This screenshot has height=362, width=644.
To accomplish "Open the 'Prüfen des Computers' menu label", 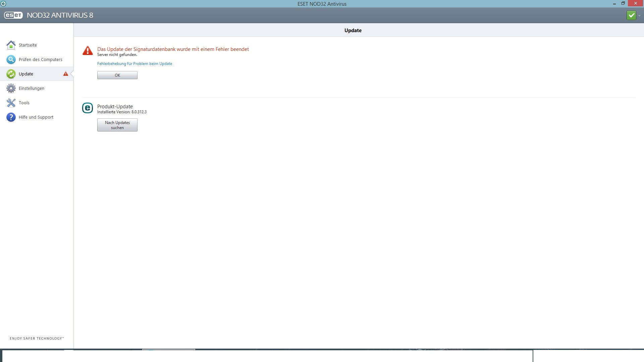I will [41, 59].
